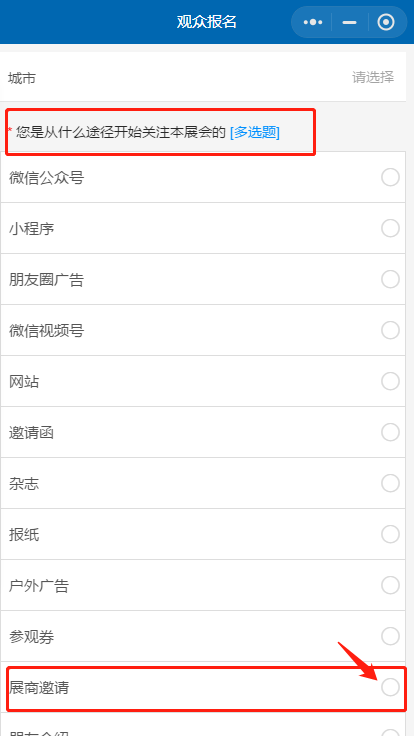This screenshot has width=414, height=736.
Task: Tap the circular close target icon
Action: (386, 22)
